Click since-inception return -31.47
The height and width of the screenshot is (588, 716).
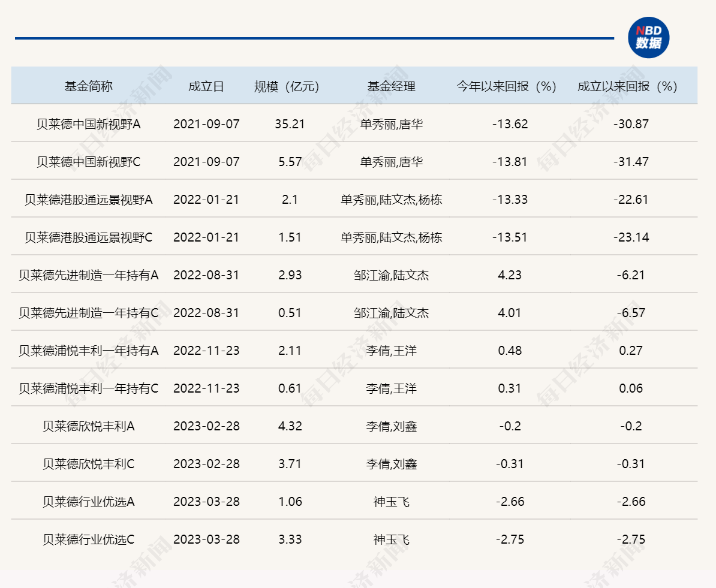[x=631, y=162]
